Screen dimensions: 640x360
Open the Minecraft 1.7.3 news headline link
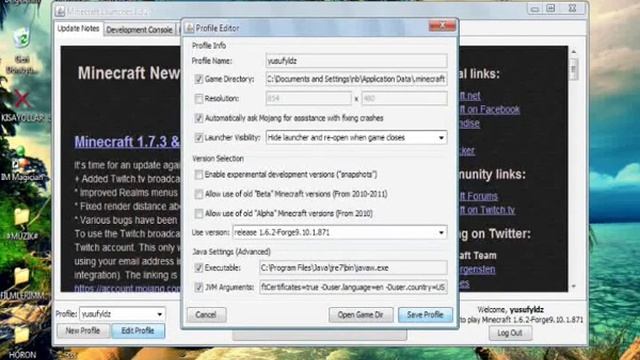point(127,142)
